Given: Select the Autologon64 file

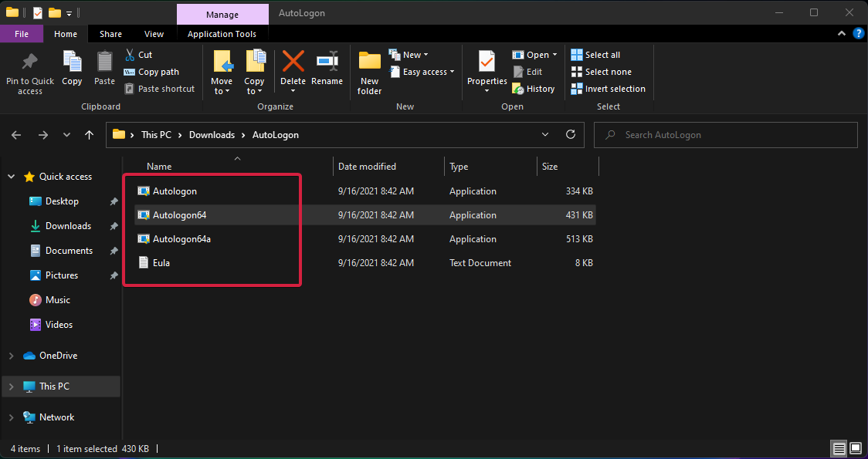Looking at the screenshot, I should pos(364,215).
